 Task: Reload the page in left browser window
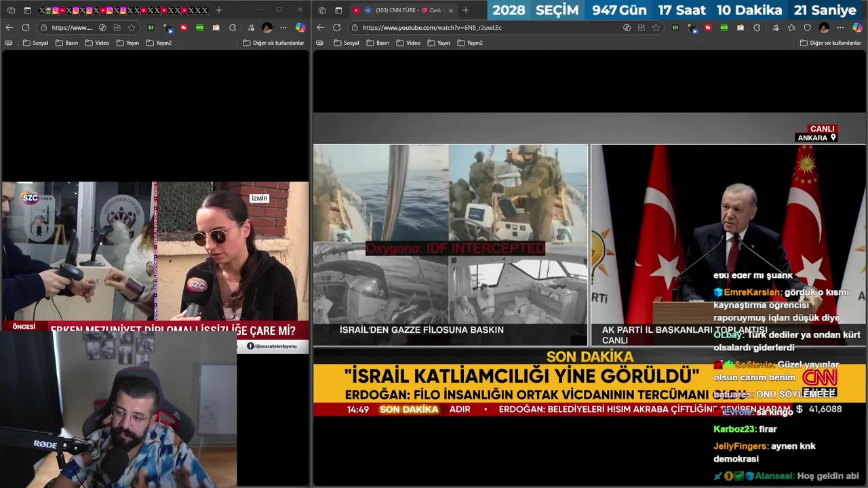(x=26, y=28)
